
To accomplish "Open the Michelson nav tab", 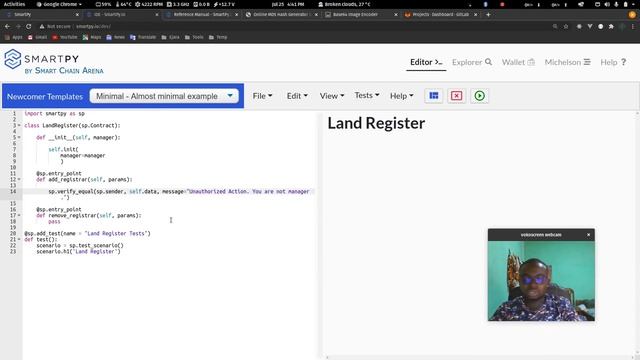I will pos(567,62).
